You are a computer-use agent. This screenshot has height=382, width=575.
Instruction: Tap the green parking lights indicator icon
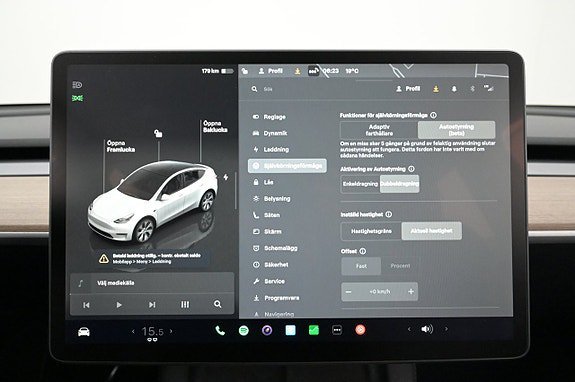pos(77,98)
